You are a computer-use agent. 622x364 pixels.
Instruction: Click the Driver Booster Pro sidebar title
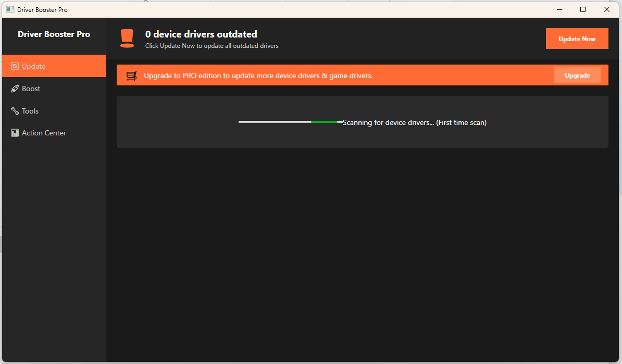(54, 34)
